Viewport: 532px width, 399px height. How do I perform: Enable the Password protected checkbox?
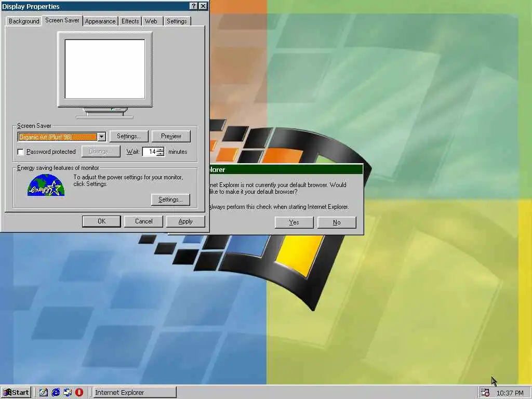[x=21, y=152]
